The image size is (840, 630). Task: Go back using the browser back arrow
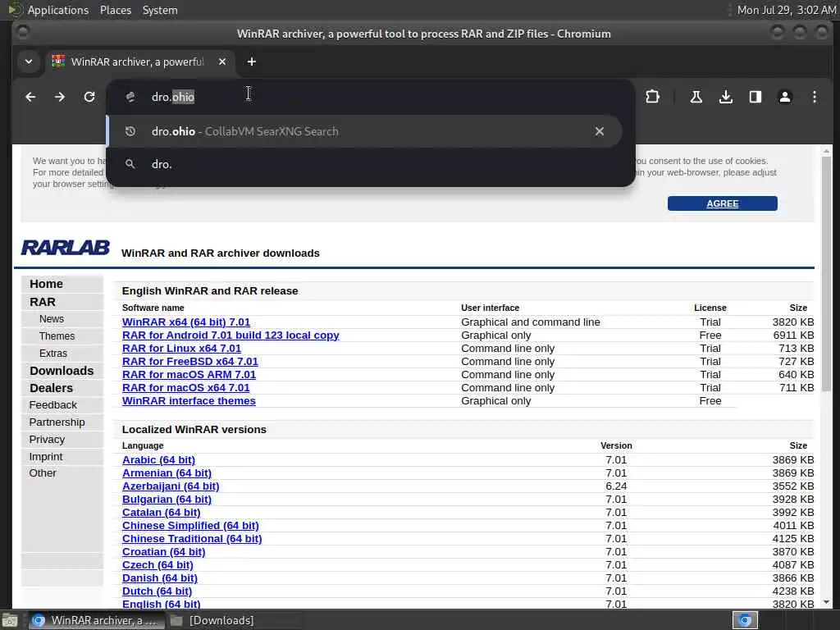coord(30,97)
